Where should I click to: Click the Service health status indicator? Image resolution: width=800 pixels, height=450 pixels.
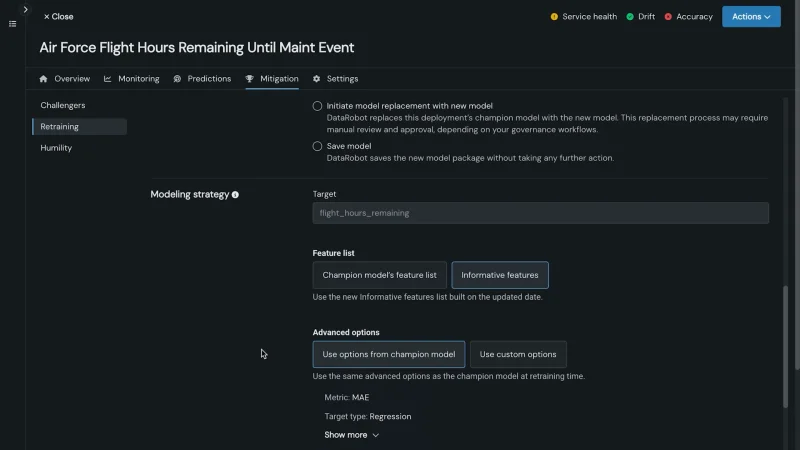pos(583,17)
